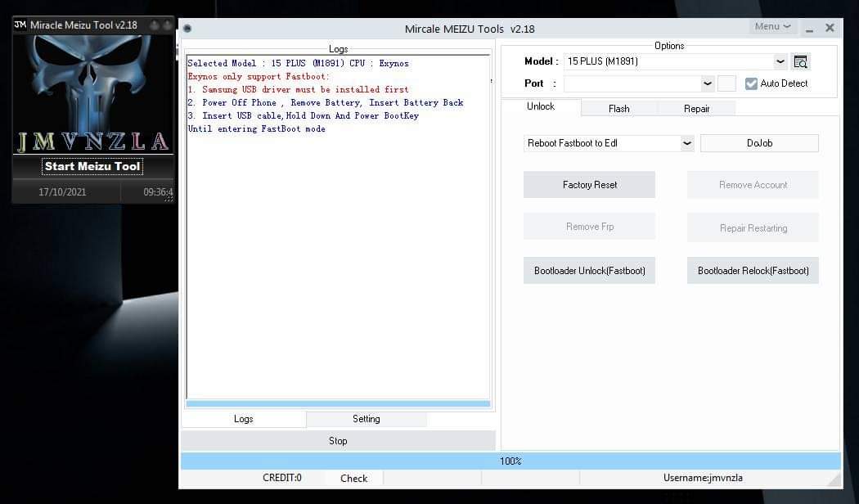
Task: Click log line 'Selected Model : 15 PLUS'
Action: click(298, 64)
